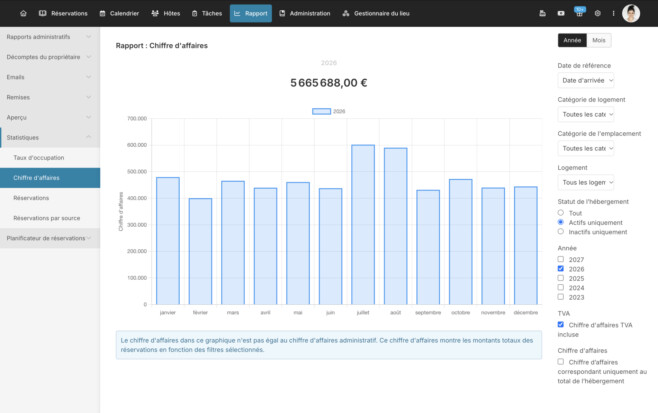Open the Calendrier menu
This screenshot has width=658, height=413.
pyautogui.click(x=119, y=13)
